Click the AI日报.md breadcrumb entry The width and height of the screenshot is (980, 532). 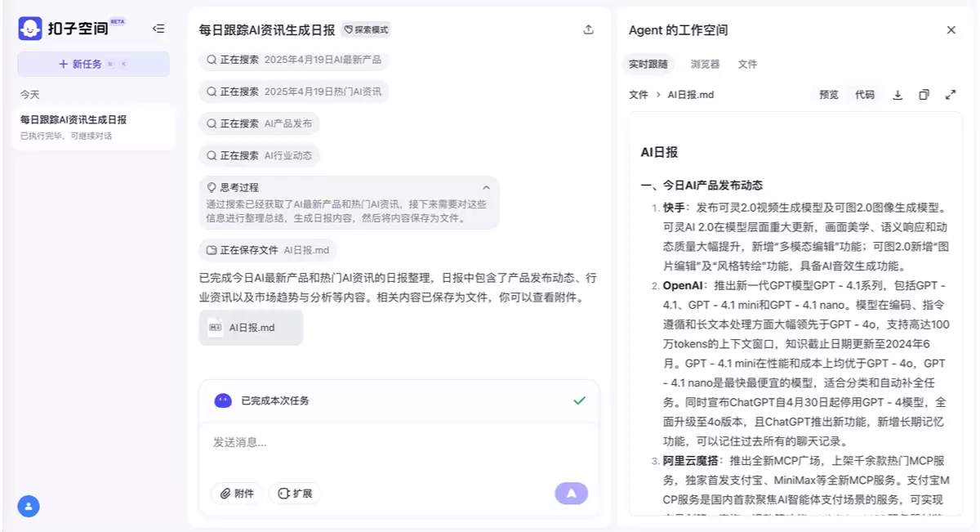[691, 95]
